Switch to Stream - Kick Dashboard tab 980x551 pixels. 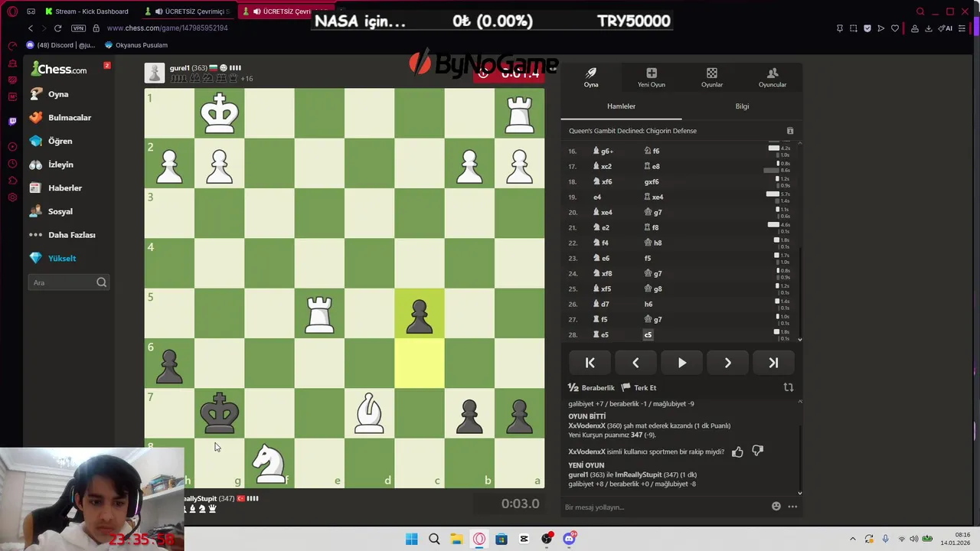pos(87,11)
